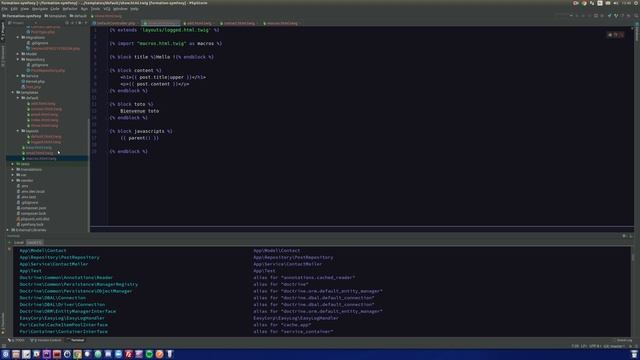Collapse the layouts folder
The width and height of the screenshot is (640, 360).
point(18,131)
